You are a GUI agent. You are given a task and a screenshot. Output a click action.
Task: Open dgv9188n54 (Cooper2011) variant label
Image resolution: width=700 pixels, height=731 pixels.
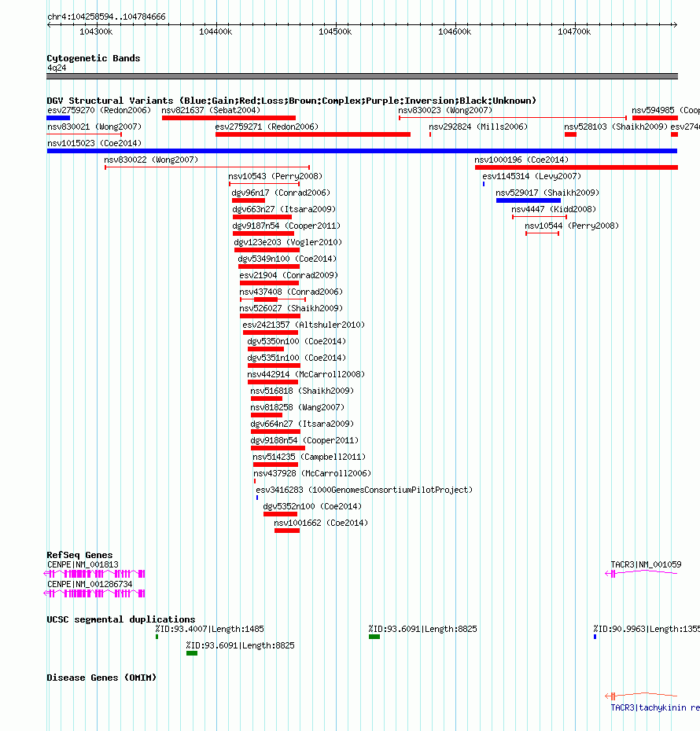point(304,440)
